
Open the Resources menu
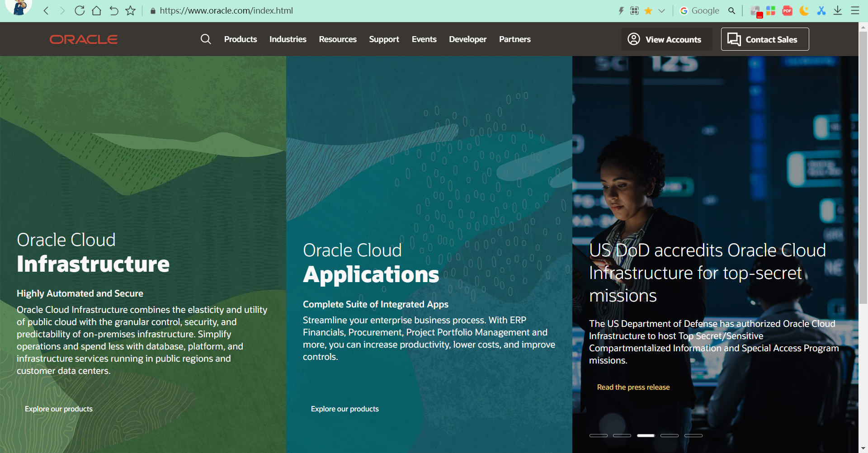coord(338,39)
